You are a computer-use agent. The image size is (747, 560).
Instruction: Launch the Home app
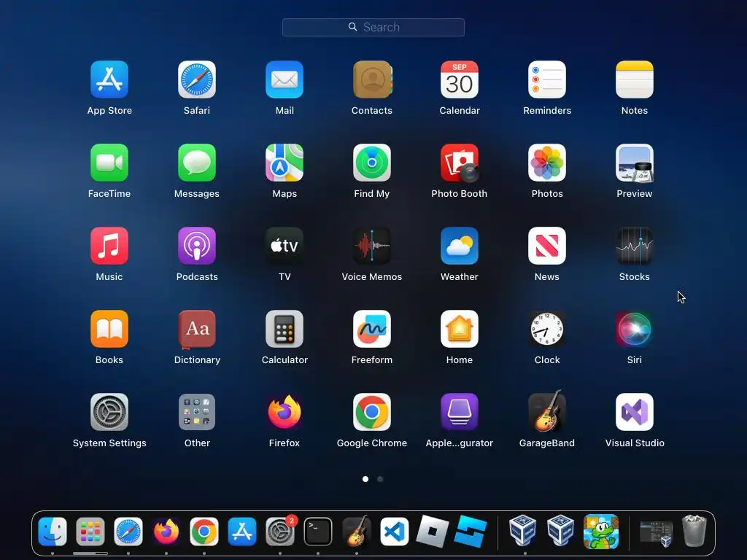(x=460, y=329)
